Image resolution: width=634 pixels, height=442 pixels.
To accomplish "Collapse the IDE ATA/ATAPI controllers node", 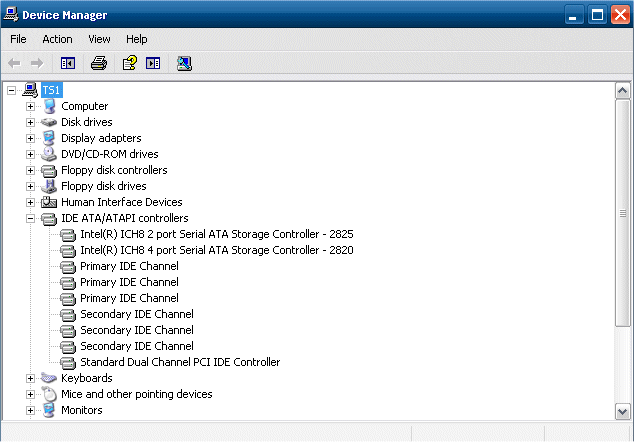I will point(30,218).
